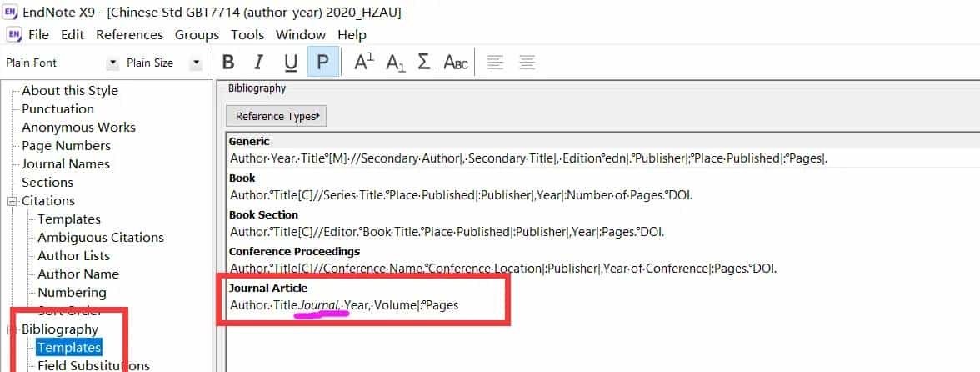Image resolution: width=980 pixels, height=372 pixels.
Task: Open the References menu
Action: pos(129,34)
